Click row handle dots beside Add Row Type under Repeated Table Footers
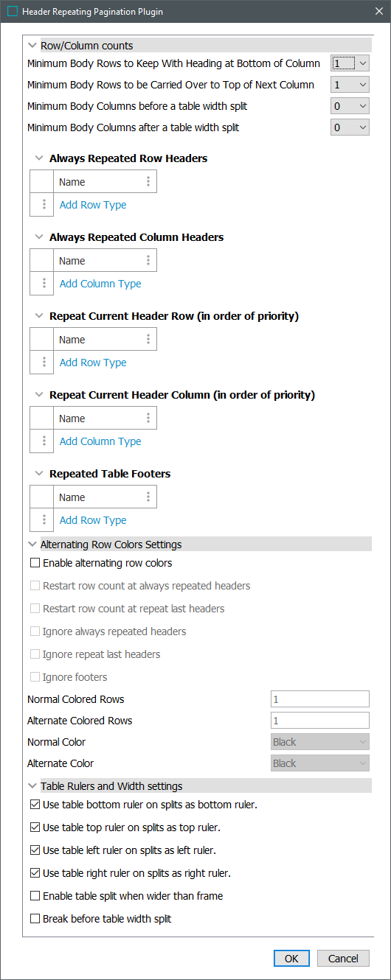 44,519
